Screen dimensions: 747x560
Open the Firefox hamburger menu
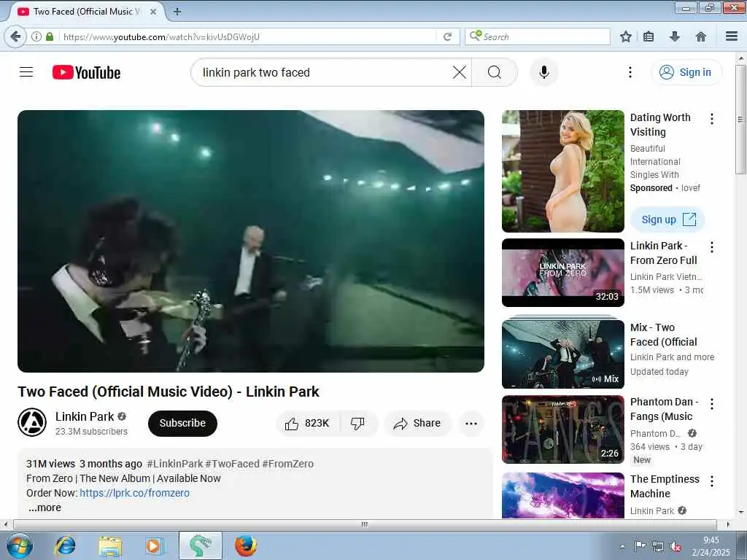point(731,36)
